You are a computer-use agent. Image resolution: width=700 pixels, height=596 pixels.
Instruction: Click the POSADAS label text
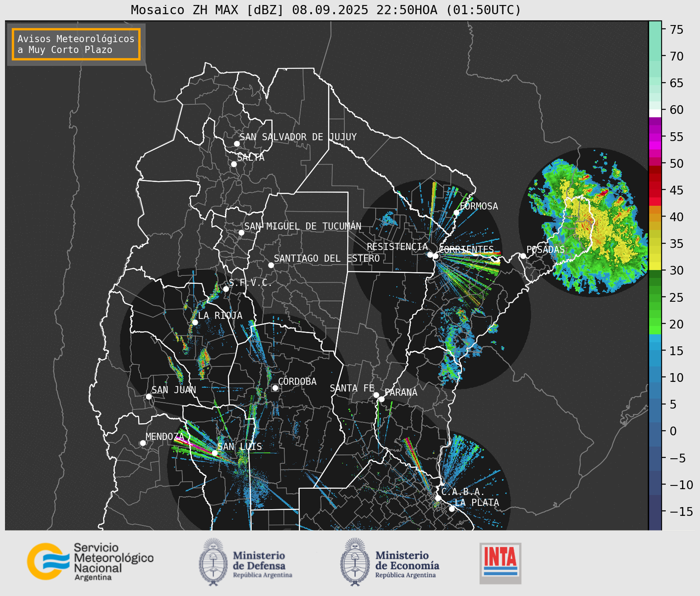pyautogui.click(x=545, y=250)
